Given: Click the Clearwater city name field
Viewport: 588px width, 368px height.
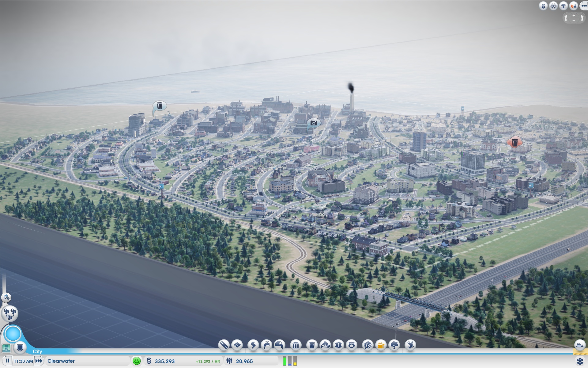Looking at the screenshot, I should click(x=88, y=361).
